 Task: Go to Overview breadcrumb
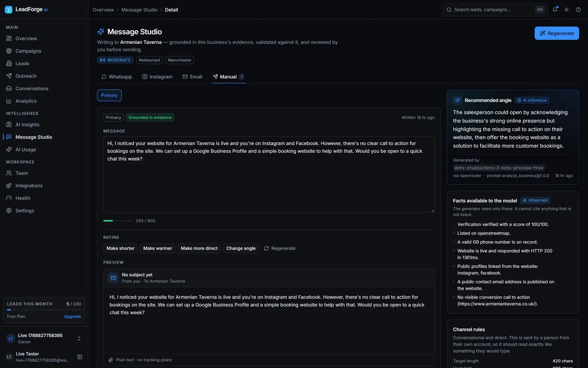tap(103, 10)
